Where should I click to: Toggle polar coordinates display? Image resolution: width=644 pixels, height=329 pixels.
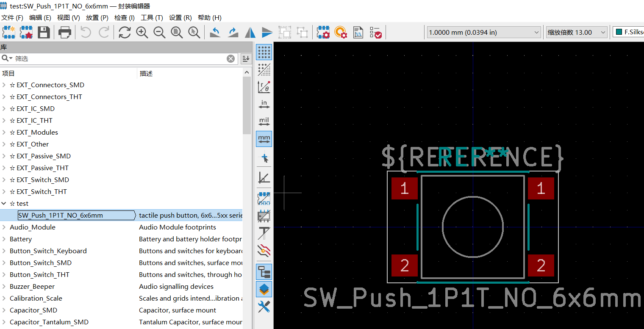point(264,87)
